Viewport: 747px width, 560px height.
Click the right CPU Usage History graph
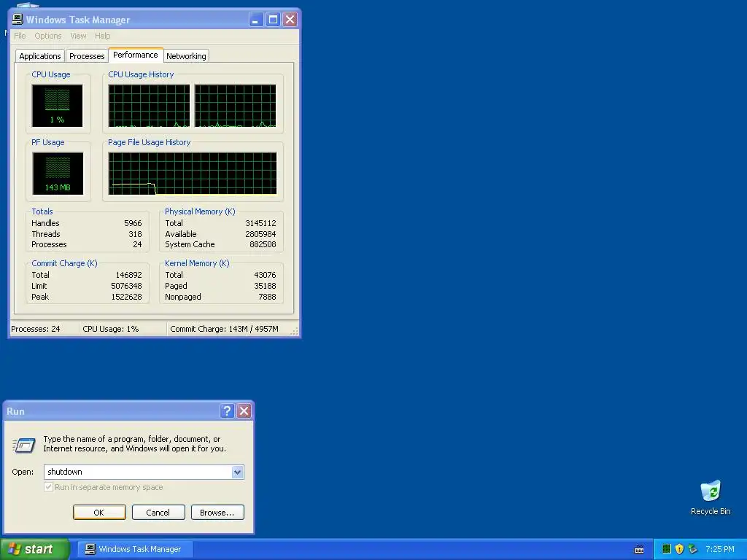pos(236,106)
